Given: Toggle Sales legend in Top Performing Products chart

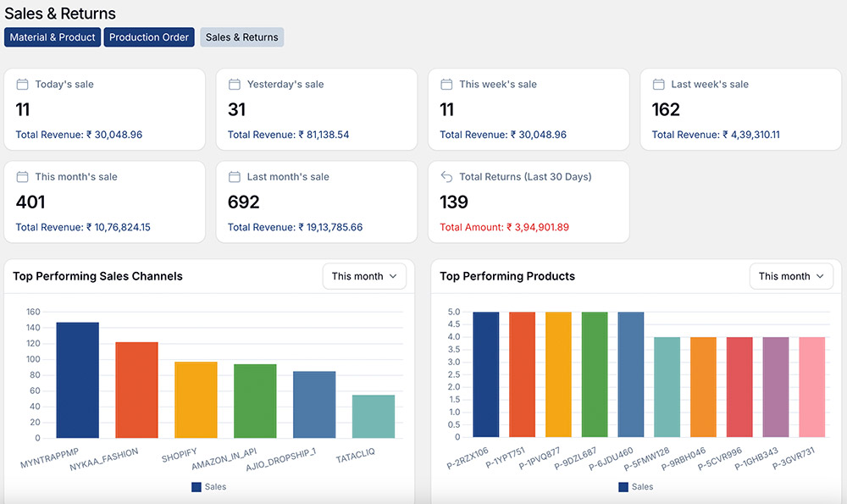Looking at the screenshot, I should click(635, 487).
